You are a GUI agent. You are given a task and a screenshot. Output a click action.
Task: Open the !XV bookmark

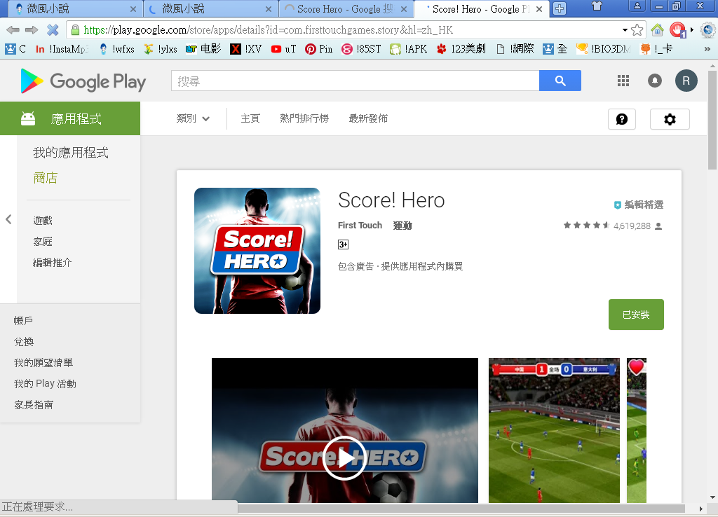[246, 49]
